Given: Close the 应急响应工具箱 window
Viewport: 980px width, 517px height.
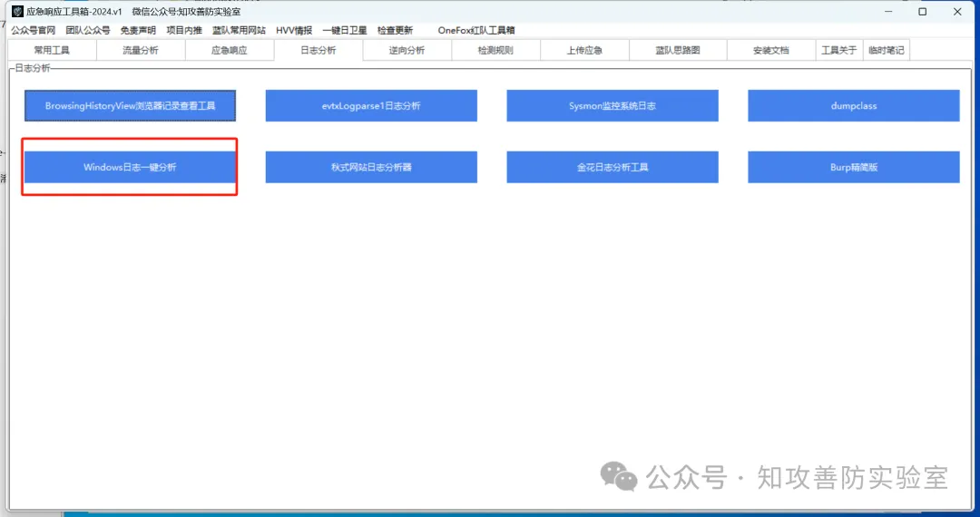Looking at the screenshot, I should [957, 11].
